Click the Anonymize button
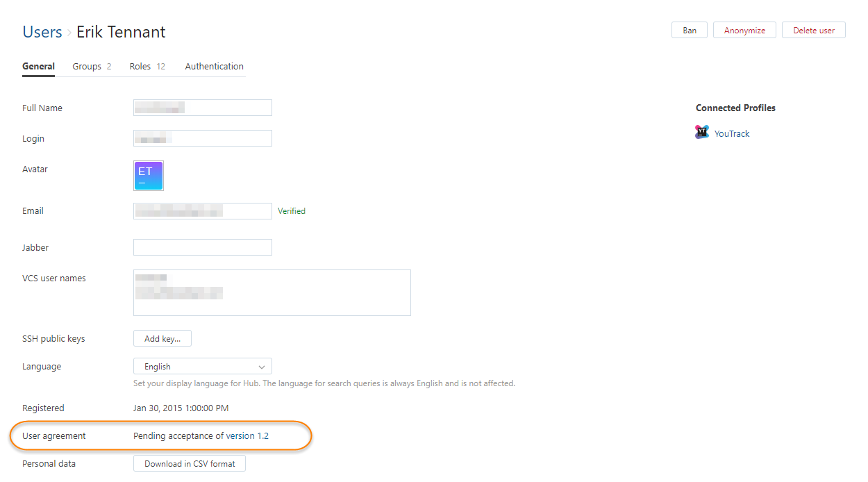The width and height of the screenshot is (868, 482). coord(744,31)
